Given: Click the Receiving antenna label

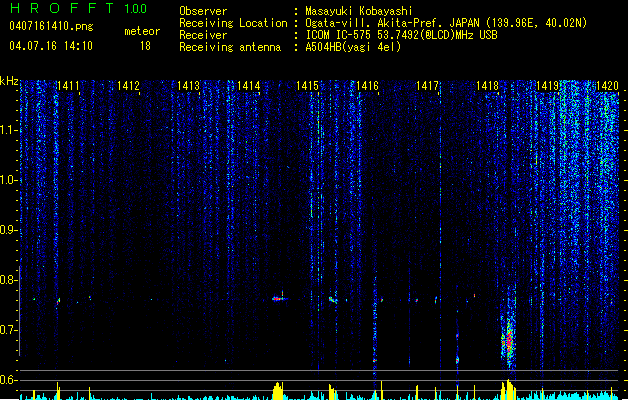Looking at the screenshot, I should pyautogui.click(x=230, y=47).
